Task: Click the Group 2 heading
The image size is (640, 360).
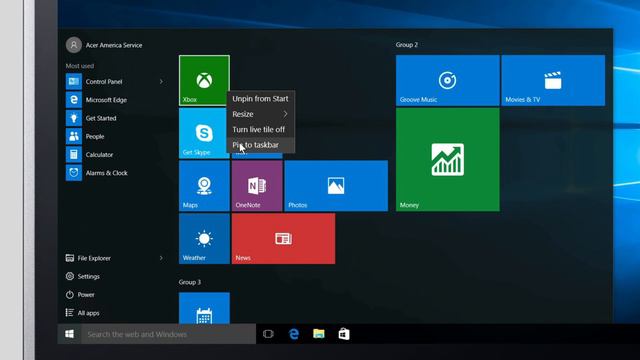Action: point(407,45)
